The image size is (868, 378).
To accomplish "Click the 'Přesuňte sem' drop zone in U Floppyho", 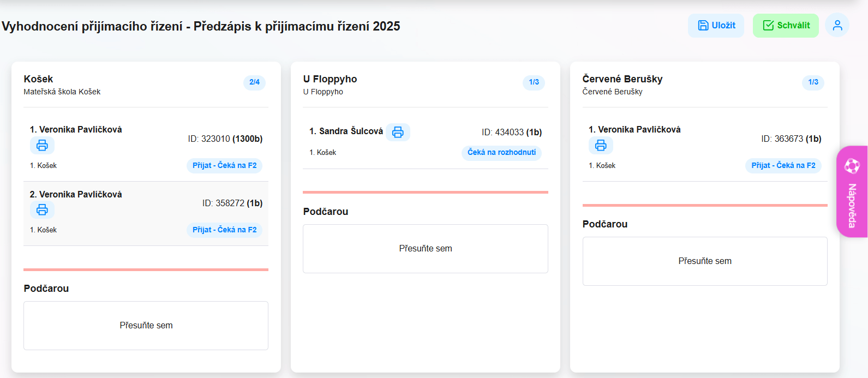I will point(425,249).
